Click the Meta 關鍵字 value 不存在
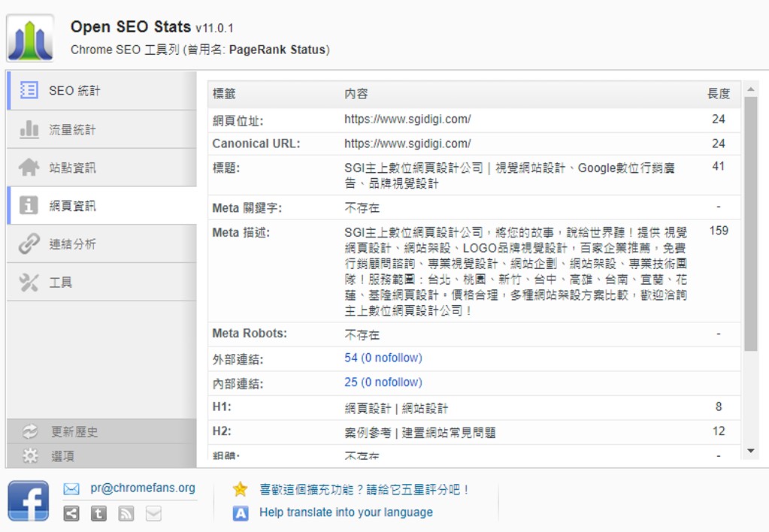769x532 pixels. coord(362,208)
